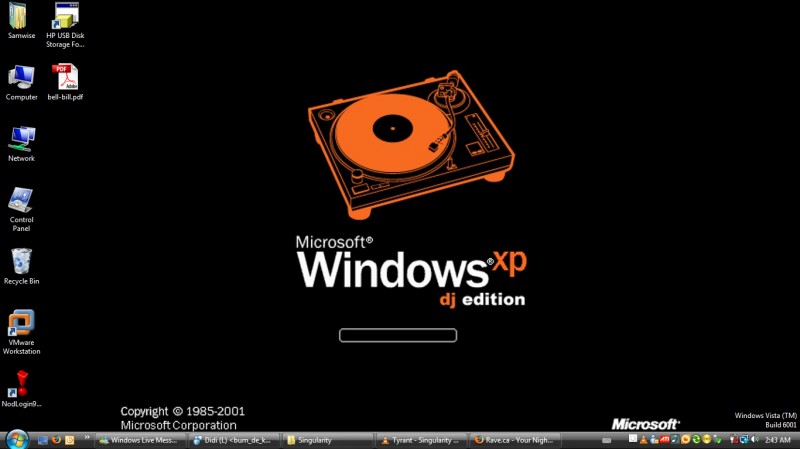Switch to Windows Live Messenger taskbar button
The width and height of the screenshot is (800, 449).
coord(140,440)
